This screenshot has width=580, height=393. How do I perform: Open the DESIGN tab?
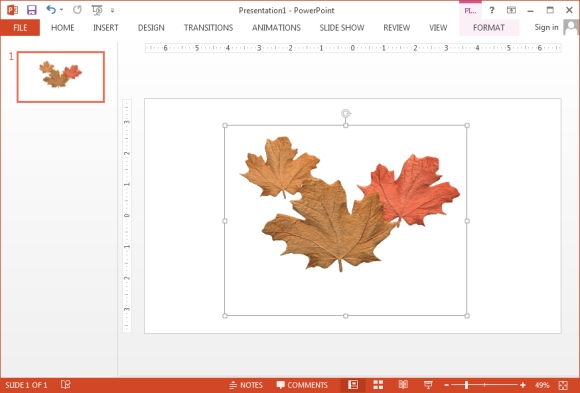click(151, 28)
